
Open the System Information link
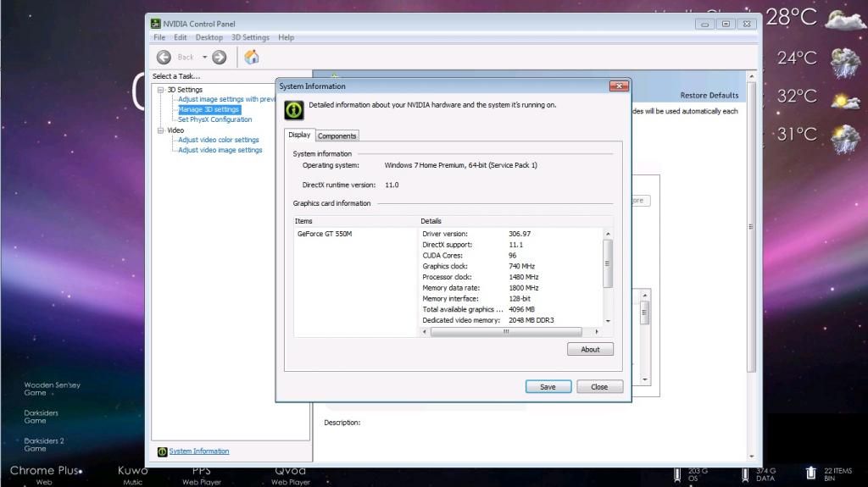pos(198,451)
